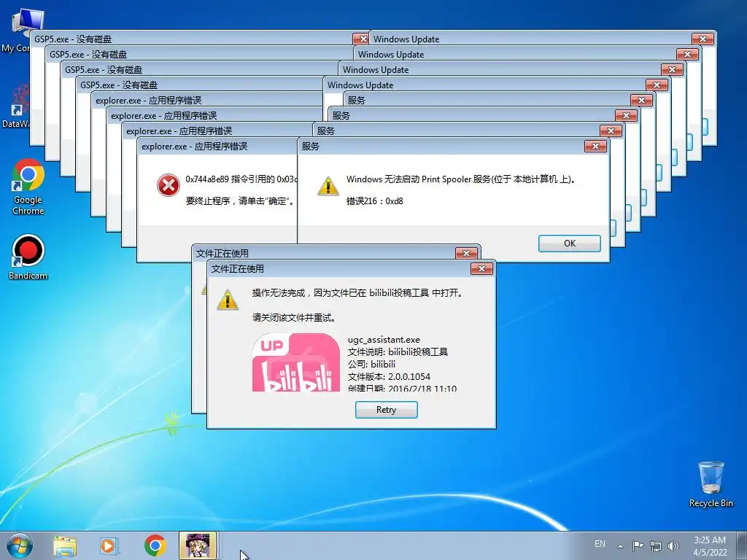
Task: Click the Retry button in file-in-use dialog
Action: (x=387, y=410)
